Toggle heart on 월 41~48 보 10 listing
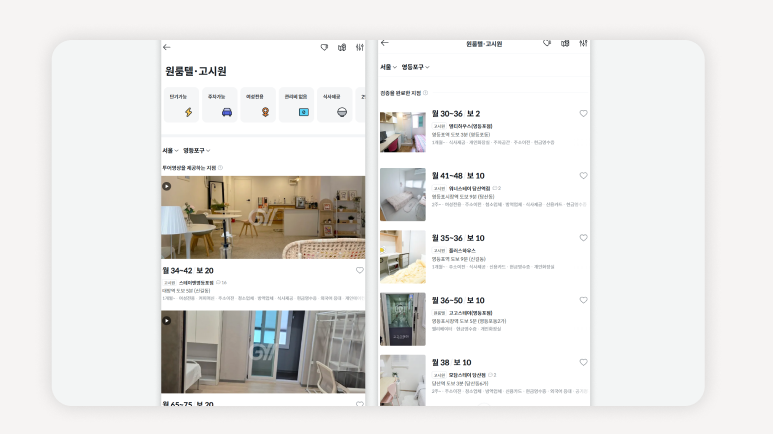 pos(583,176)
